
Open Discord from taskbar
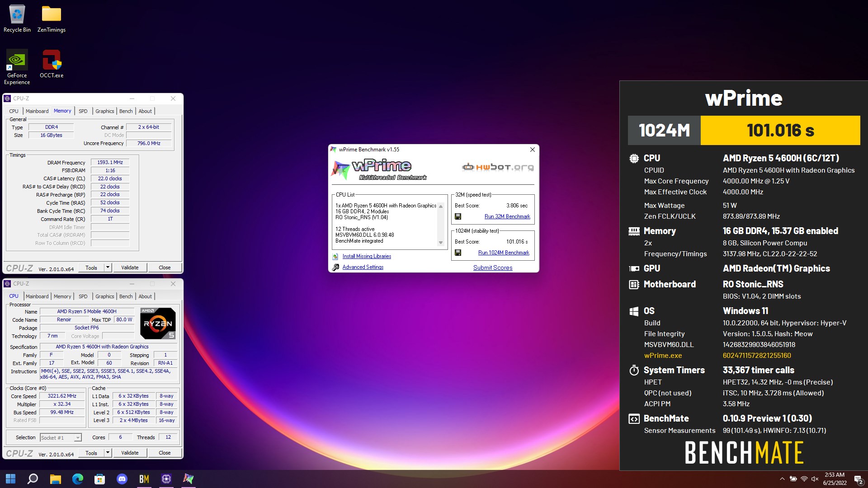(122, 479)
